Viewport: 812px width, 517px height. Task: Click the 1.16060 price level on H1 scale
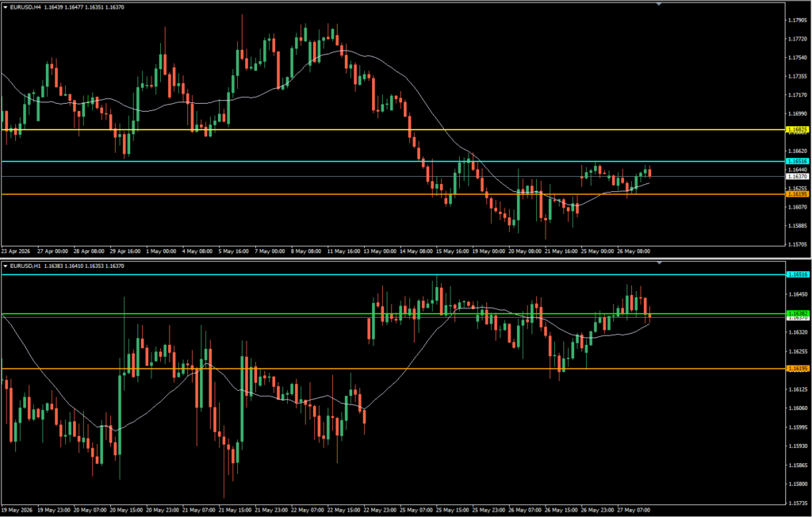click(x=799, y=408)
